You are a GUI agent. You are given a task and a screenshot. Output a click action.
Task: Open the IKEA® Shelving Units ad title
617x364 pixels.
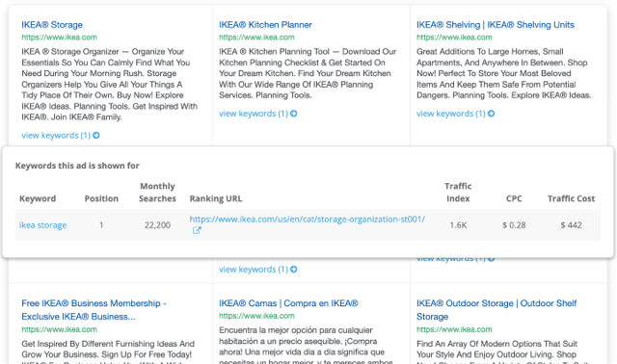point(496,25)
